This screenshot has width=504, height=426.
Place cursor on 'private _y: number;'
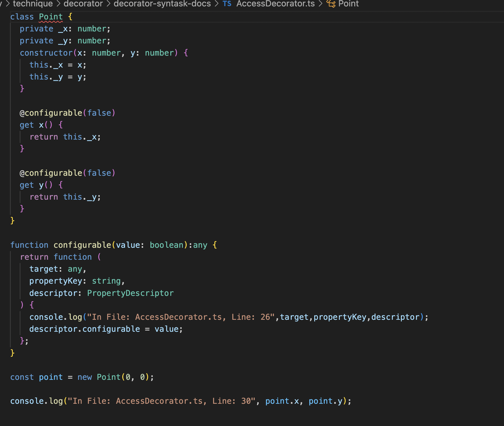coord(65,41)
